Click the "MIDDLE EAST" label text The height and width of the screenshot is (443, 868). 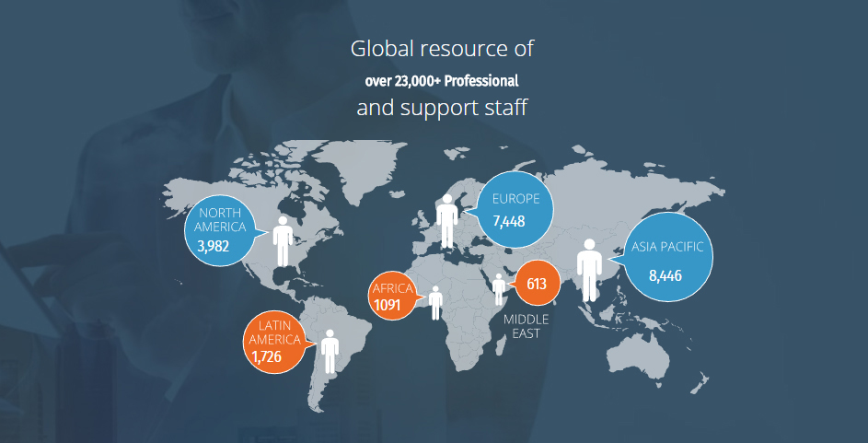tap(526, 327)
